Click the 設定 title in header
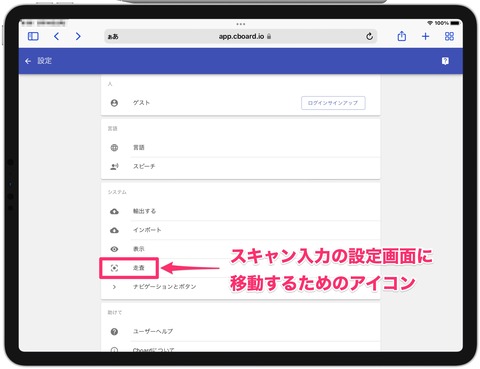The image size is (480, 369). click(x=44, y=61)
